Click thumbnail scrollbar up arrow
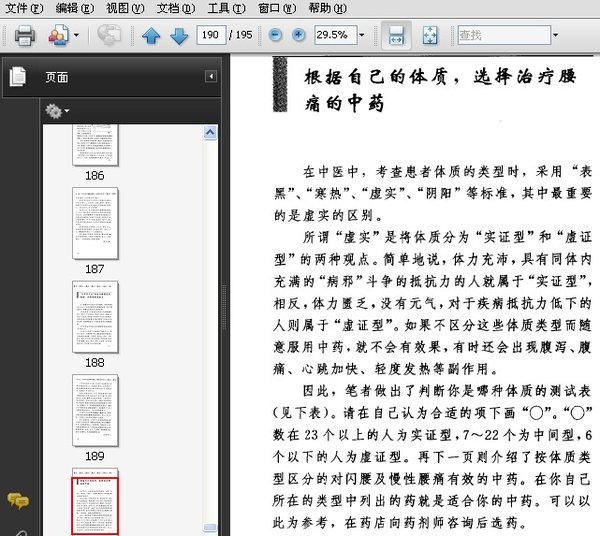The width and height of the screenshot is (600, 536). [210, 133]
